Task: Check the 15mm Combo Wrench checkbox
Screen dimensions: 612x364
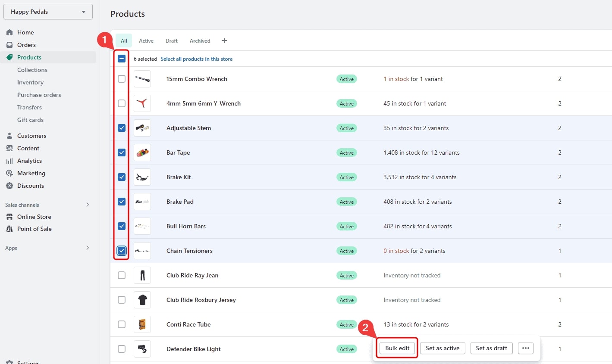Action: [x=122, y=79]
